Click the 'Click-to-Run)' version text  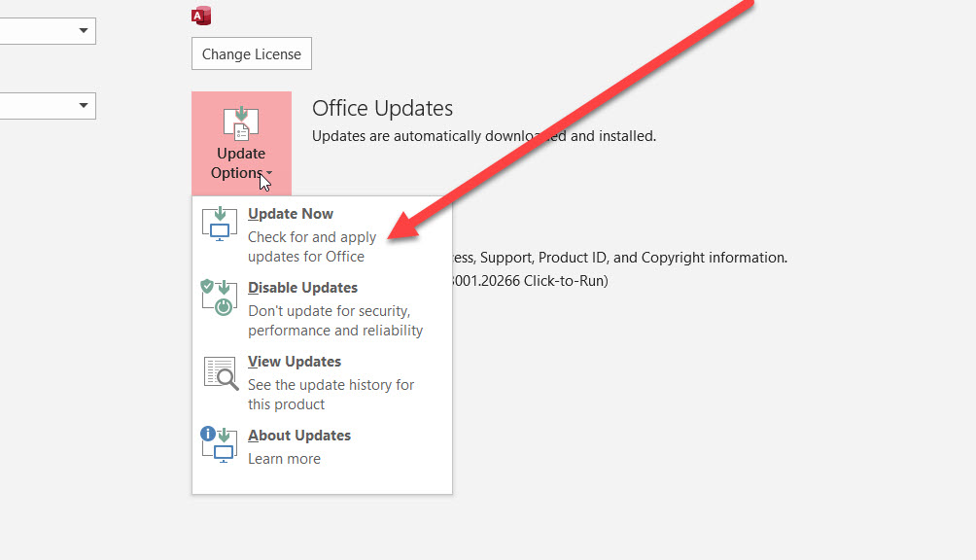tap(566, 281)
